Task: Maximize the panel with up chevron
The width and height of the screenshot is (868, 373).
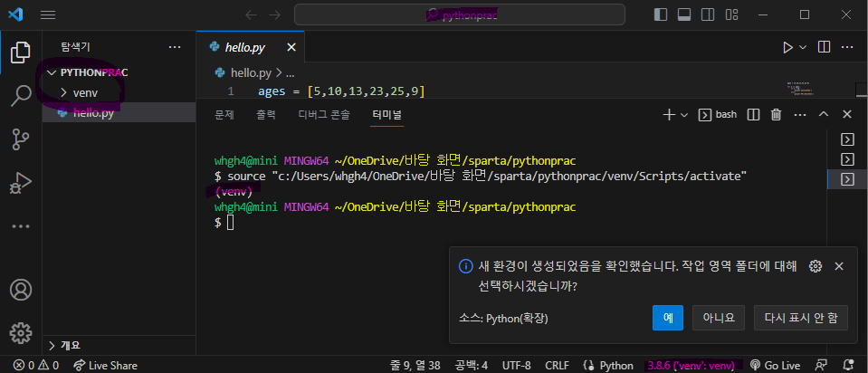Action: 824,115
